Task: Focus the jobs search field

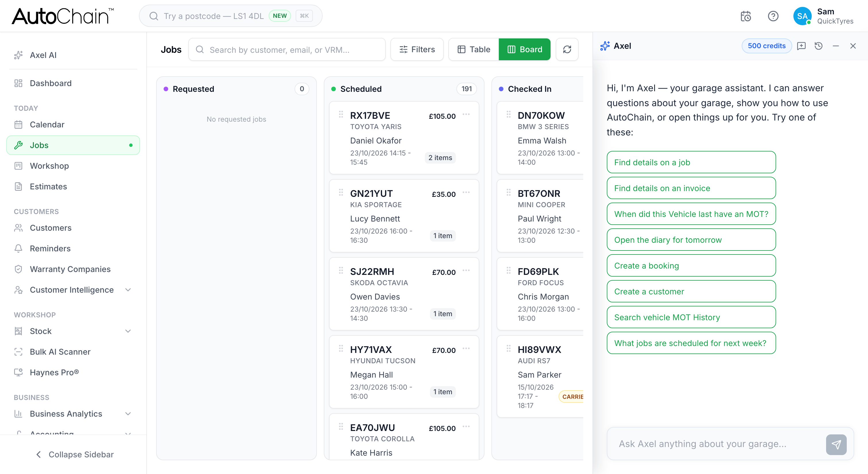Action: tap(287, 50)
